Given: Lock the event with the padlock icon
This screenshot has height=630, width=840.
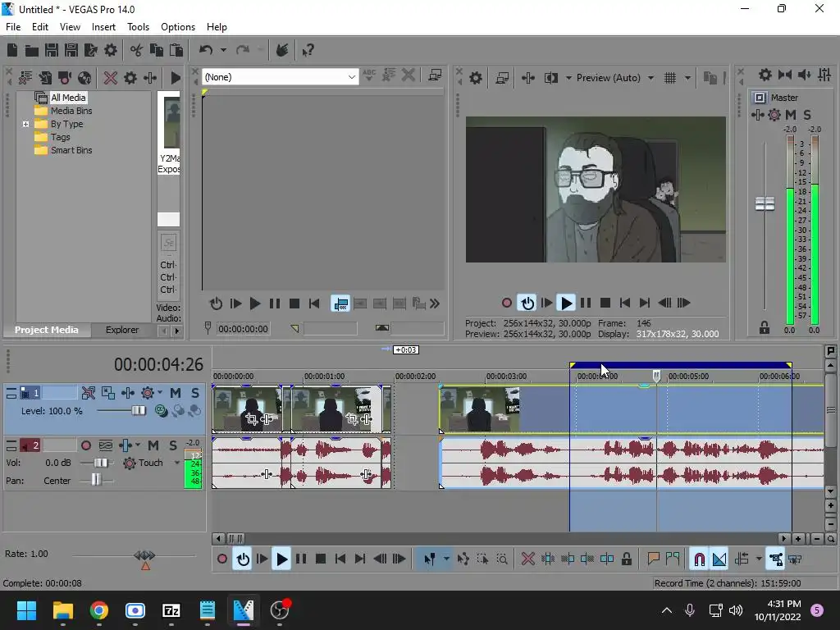Looking at the screenshot, I should [x=626, y=559].
